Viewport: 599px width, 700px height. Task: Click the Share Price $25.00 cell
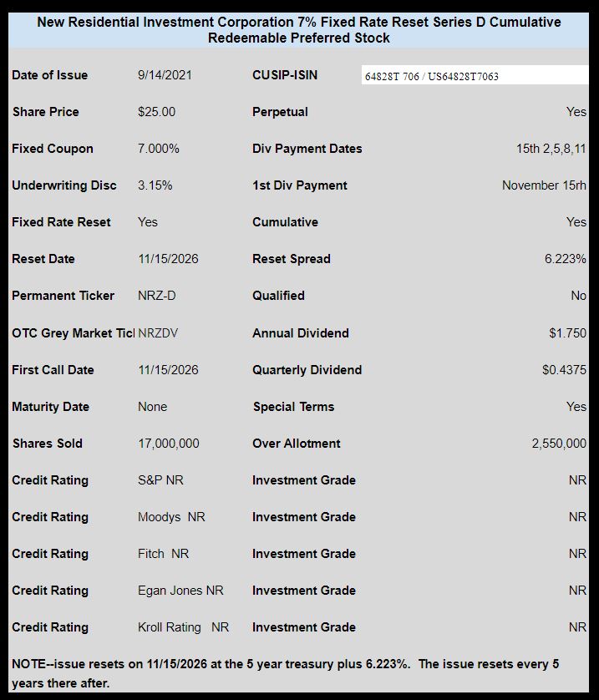click(x=157, y=112)
